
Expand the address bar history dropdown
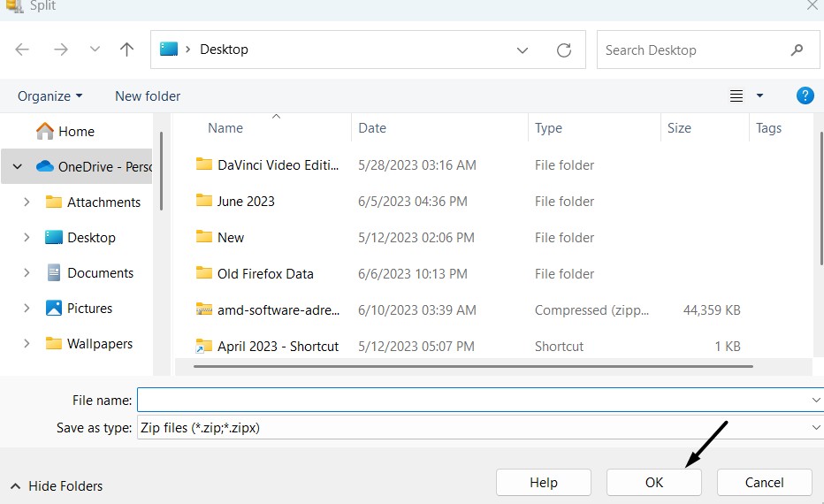(x=523, y=50)
